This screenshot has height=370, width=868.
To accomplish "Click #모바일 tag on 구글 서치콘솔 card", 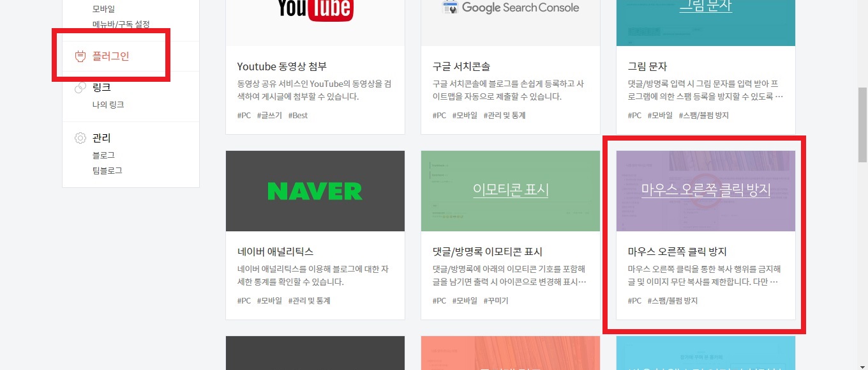I will (x=465, y=116).
